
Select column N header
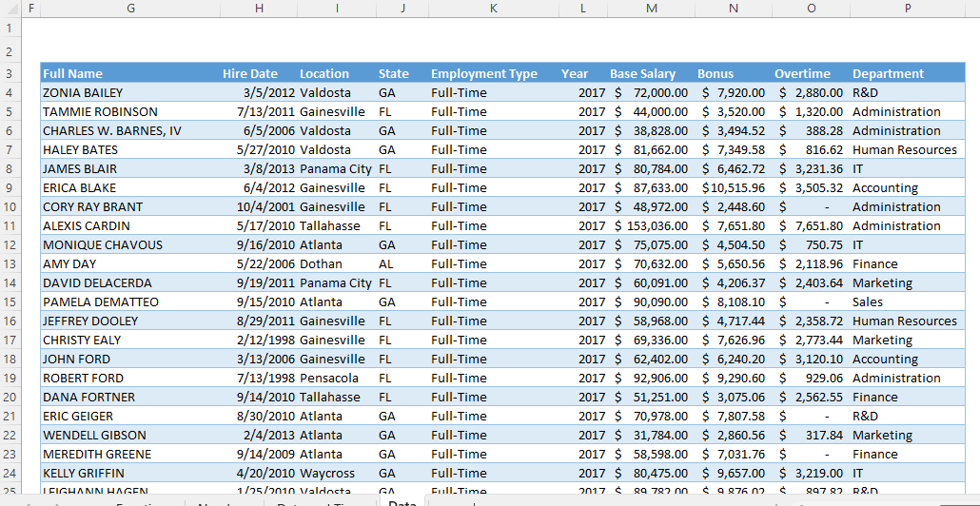pos(734,9)
